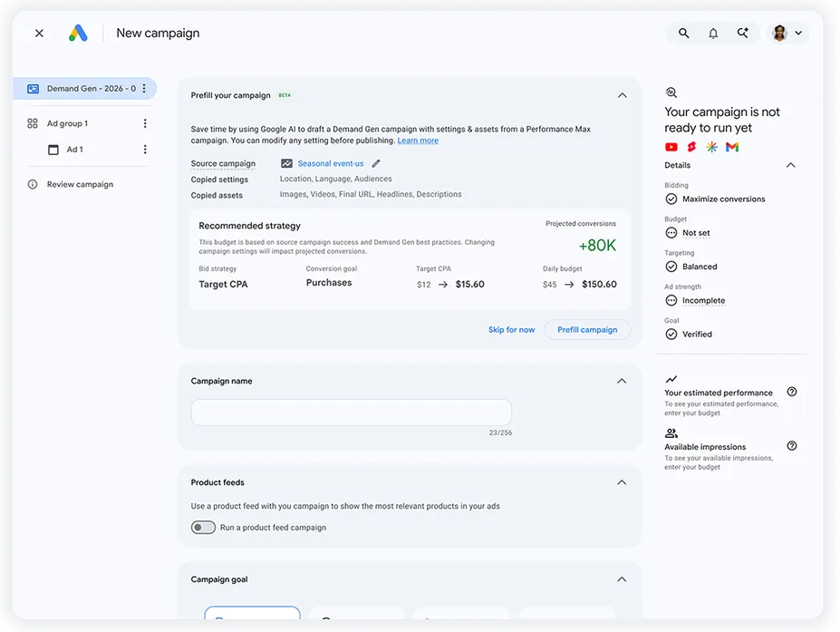Open Budget Not set detail
Image resolution: width=840 pixels, height=632 pixels.
pos(696,233)
